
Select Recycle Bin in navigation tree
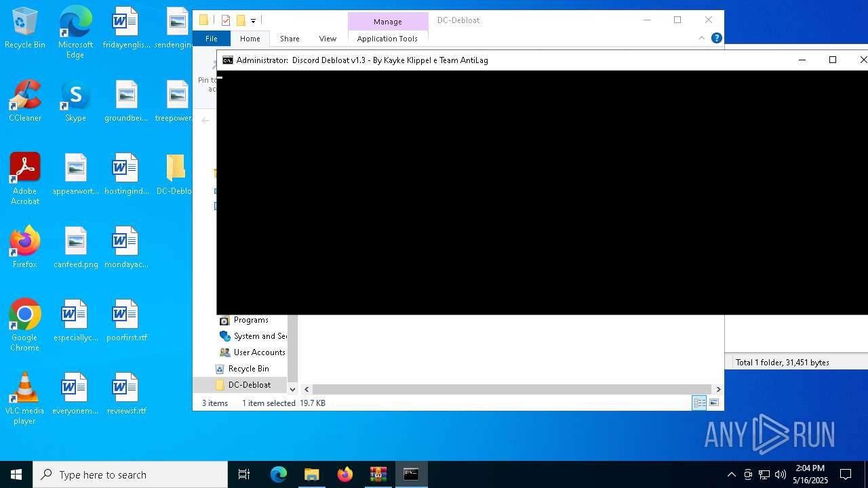point(242,369)
